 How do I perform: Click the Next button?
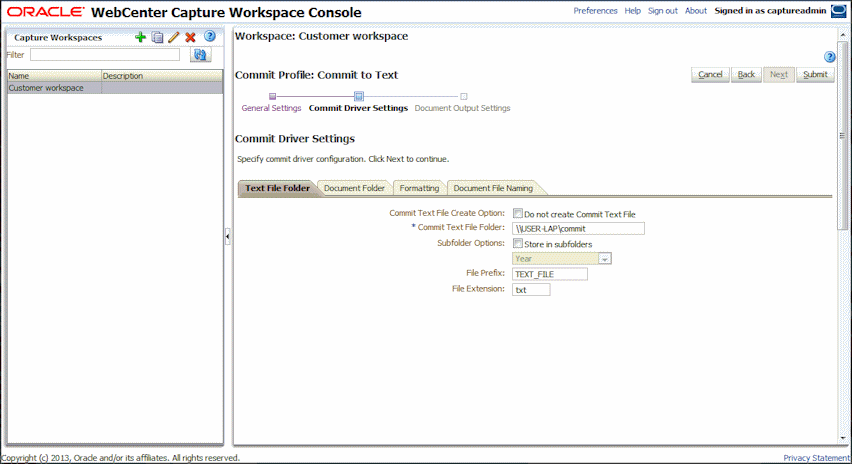[x=779, y=74]
